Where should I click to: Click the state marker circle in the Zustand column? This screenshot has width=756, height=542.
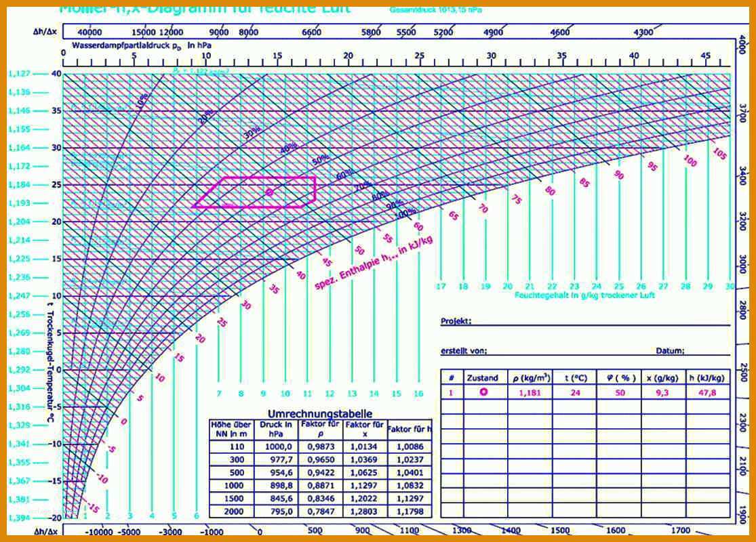(483, 392)
